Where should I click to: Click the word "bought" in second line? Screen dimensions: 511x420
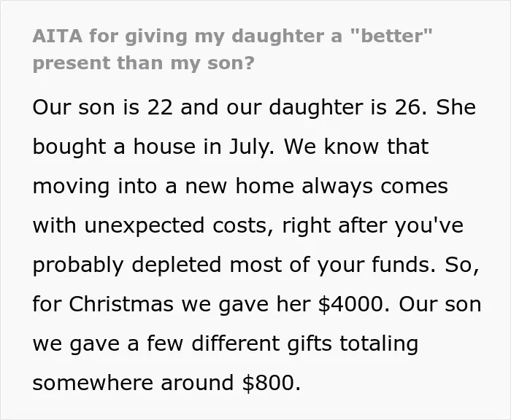pos(69,147)
